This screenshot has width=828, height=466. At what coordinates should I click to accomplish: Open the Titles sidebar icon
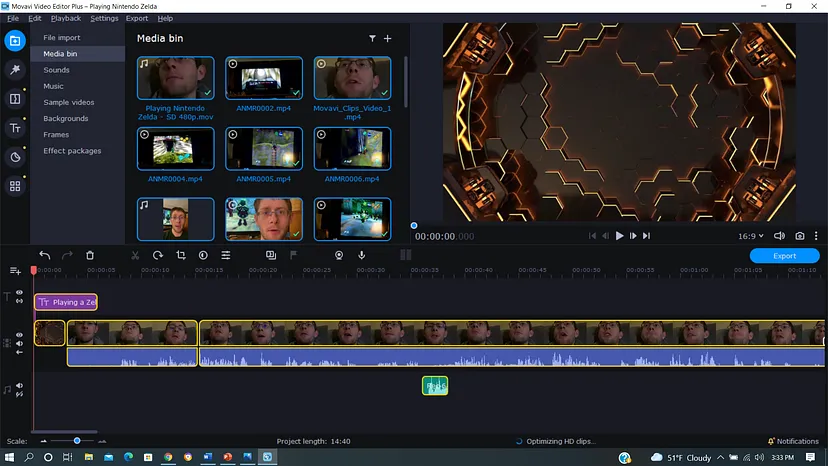pyautogui.click(x=15, y=128)
